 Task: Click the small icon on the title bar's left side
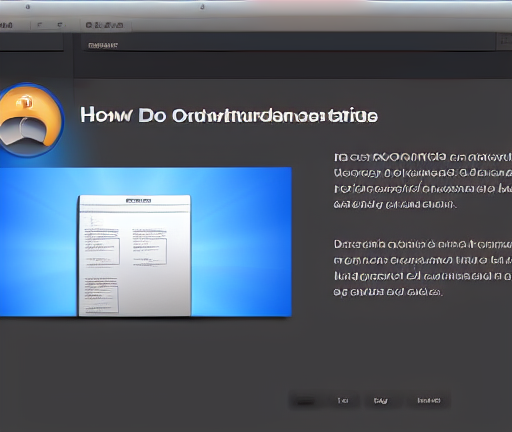click(x=28, y=7)
